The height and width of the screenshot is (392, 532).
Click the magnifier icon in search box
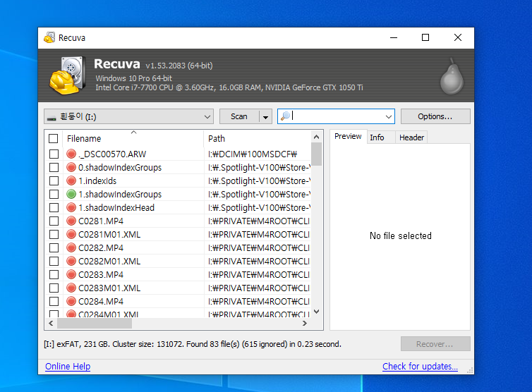(x=285, y=116)
